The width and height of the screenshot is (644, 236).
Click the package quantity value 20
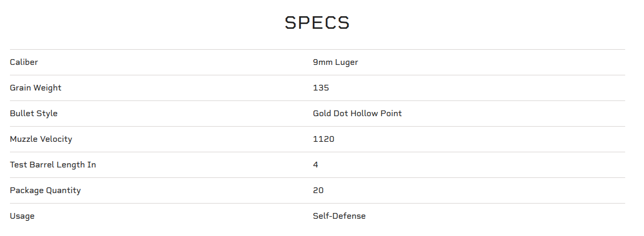(319, 190)
